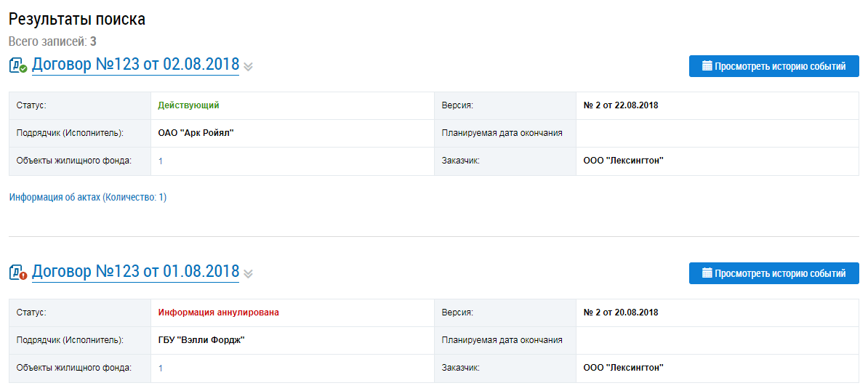Viewport: 868px width, 391px height.
Task: Open Информация об актах (Количество: 1)
Action: click(88, 197)
